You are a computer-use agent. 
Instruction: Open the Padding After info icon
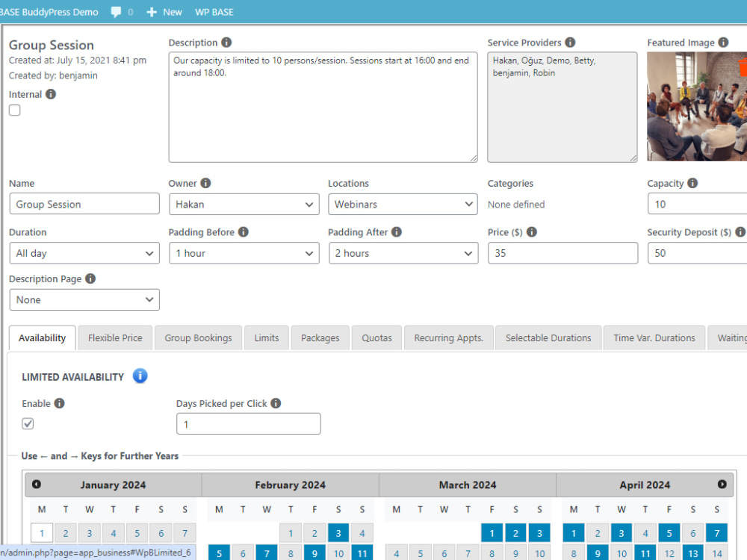click(397, 232)
